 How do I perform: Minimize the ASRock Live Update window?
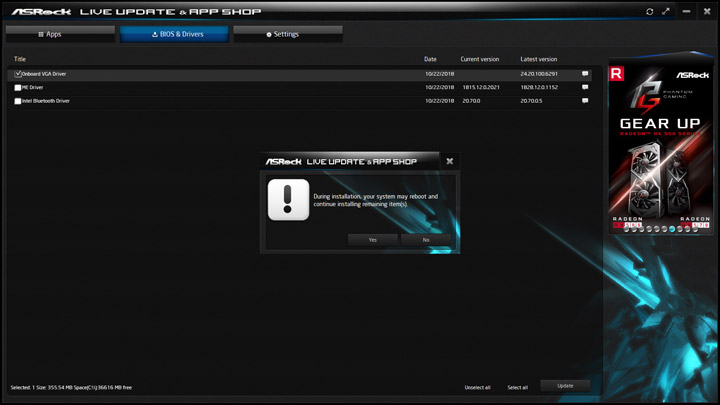point(686,11)
